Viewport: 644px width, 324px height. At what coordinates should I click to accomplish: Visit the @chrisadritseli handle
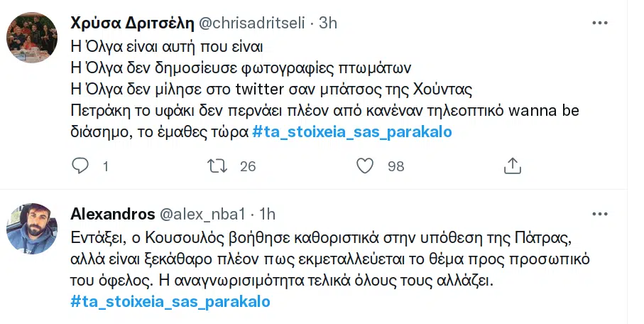point(252,23)
